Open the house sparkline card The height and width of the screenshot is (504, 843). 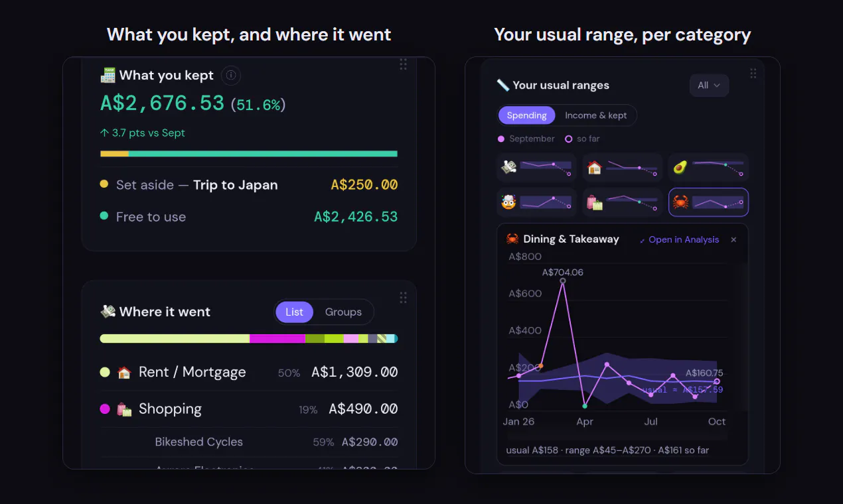623,168
